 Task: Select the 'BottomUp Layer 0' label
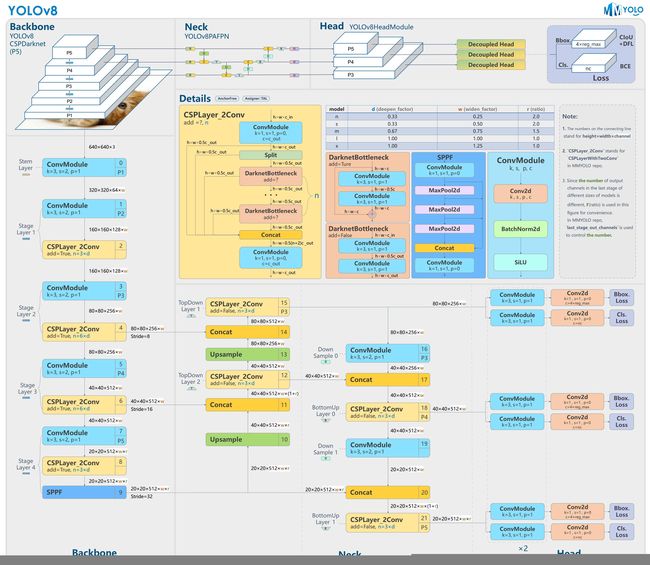point(325,411)
